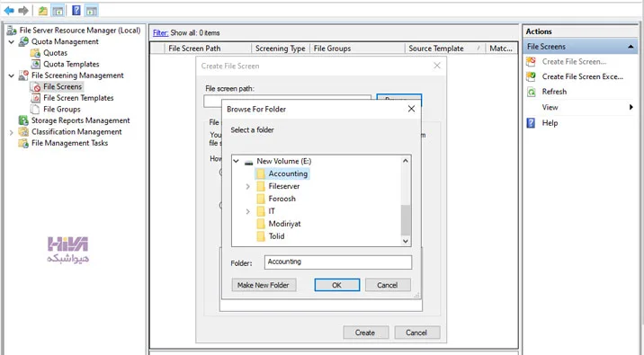This screenshot has height=355, width=644.
Task: Select the Modiriyat folder
Action: (x=284, y=224)
